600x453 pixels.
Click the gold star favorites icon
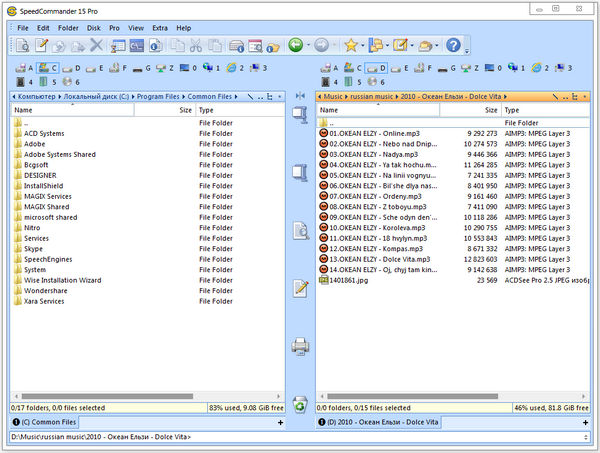tap(351, 46)
